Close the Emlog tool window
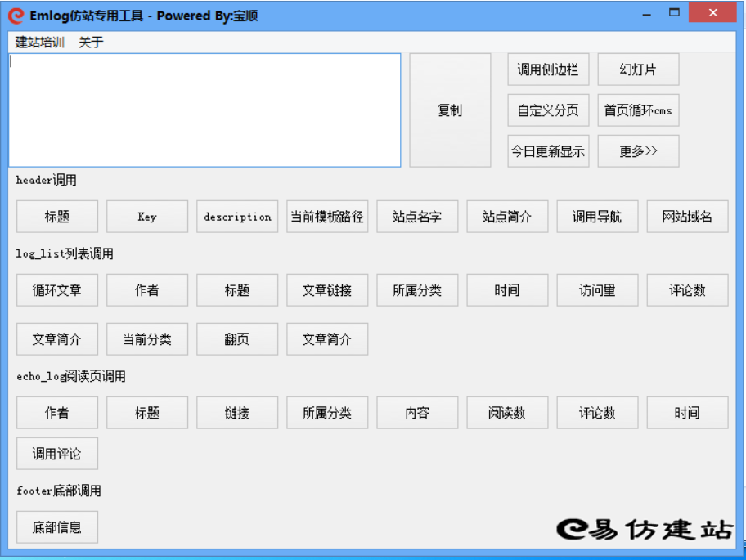Viewport: 746px width, 560px height. (712, 12)
